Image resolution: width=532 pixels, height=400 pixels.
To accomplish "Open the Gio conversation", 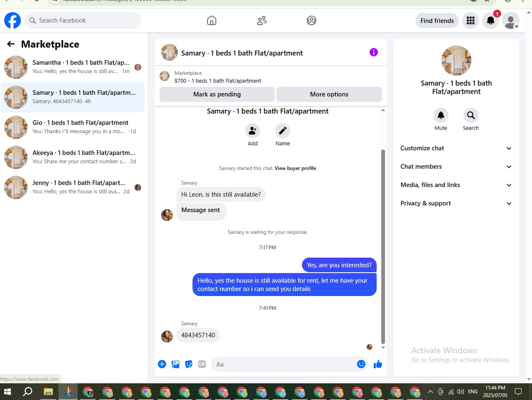I will click(x=73, y=127).
